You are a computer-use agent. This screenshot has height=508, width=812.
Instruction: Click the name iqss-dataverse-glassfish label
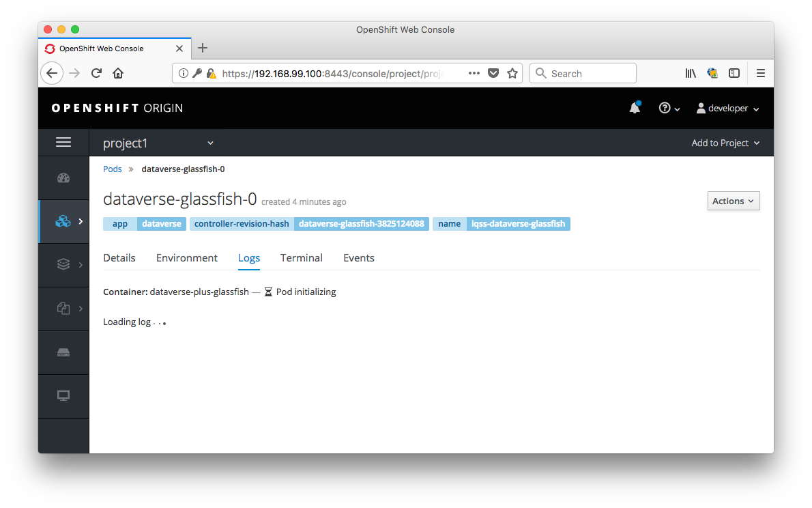pyautogui.click(x=502, y=224)
